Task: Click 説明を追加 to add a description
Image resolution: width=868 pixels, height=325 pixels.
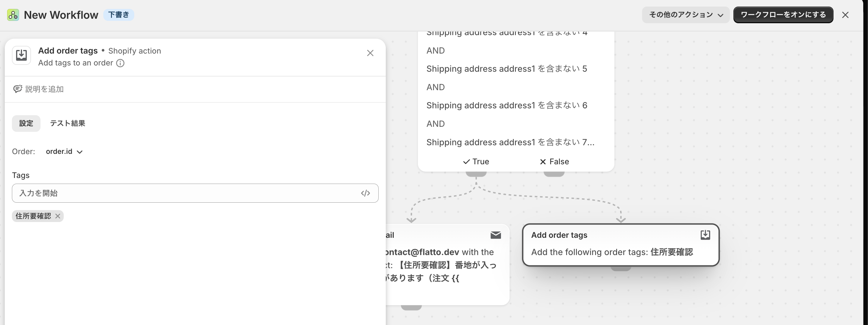Action: tap(38, 89)
